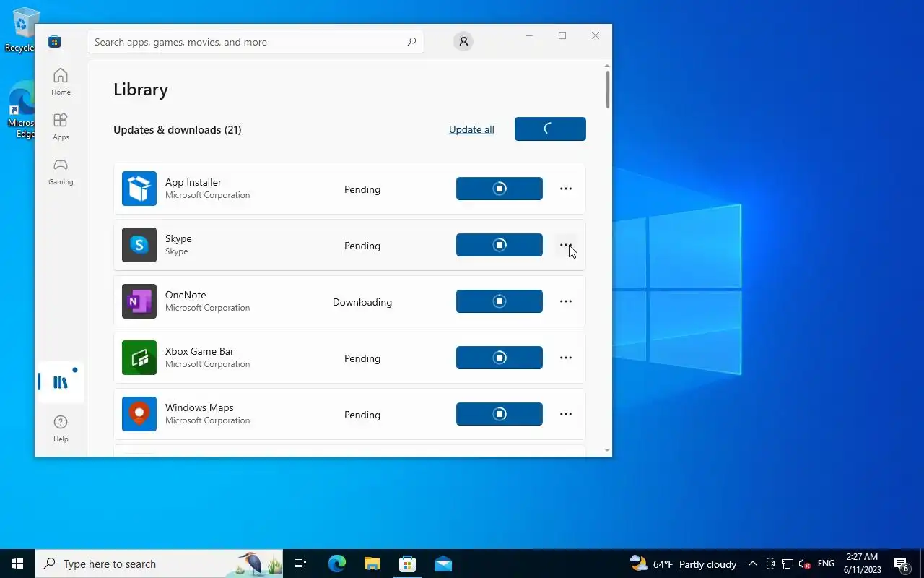The width and height of the screenshot is (924, 578).
Task: Click the Library page title
Action: [x=141, y=90]
